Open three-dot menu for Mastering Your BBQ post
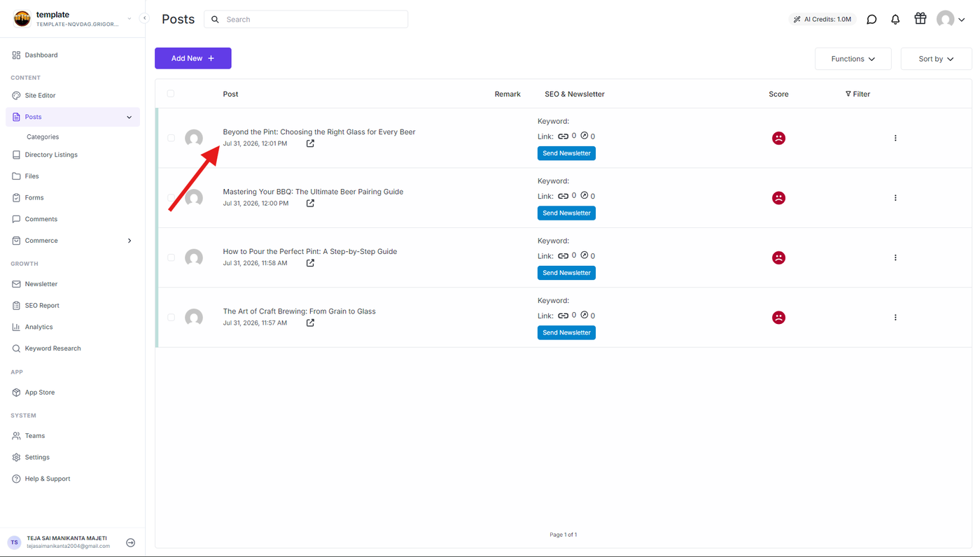The width and height of the screenshot is (980, 557). 895,198
